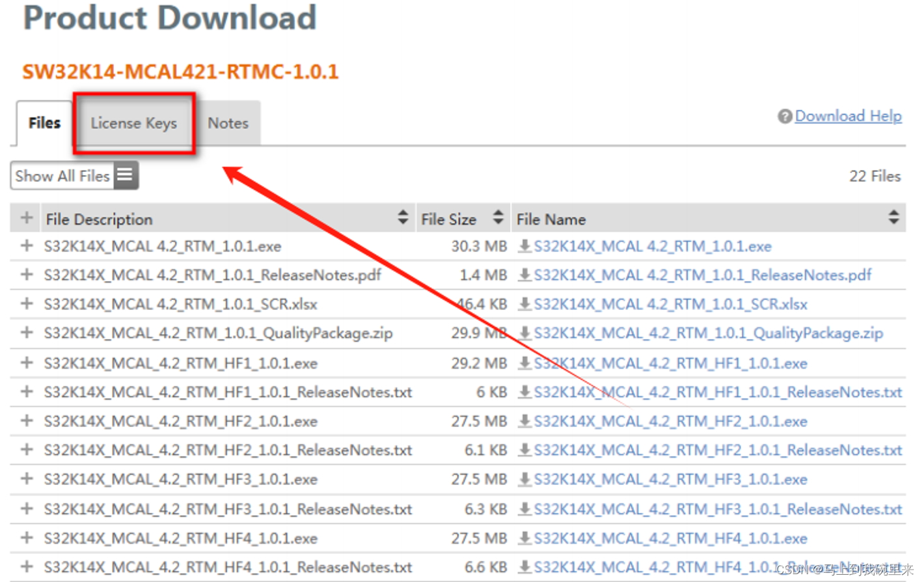Click the help question mark icon
This screenshot has height=582, width=924.
[x=785, y=116]
